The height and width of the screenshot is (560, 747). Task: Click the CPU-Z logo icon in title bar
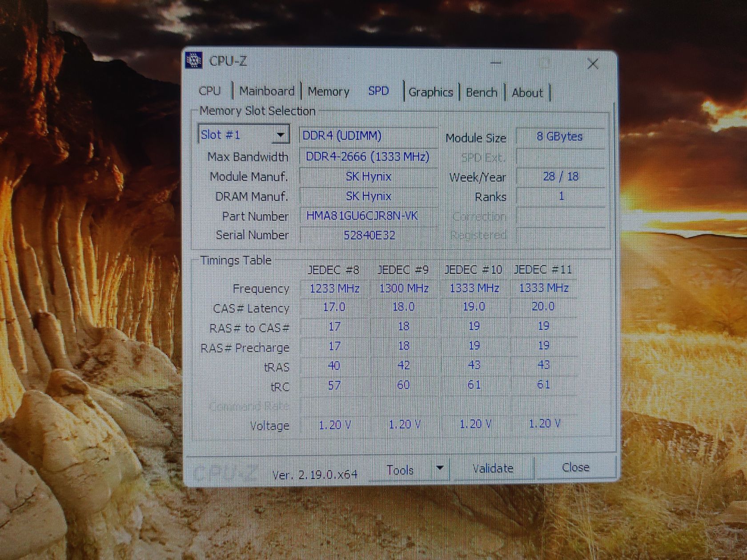[194, 60]
